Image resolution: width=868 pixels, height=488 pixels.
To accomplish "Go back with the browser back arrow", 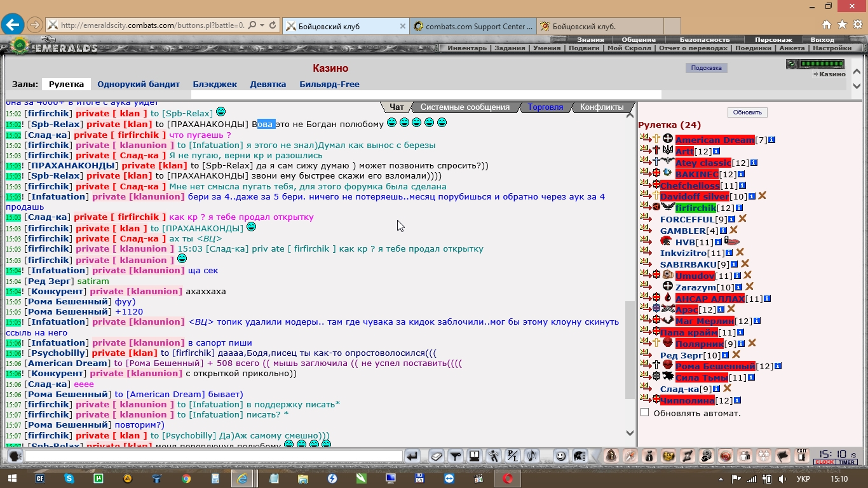I will [x=13, y=25].
